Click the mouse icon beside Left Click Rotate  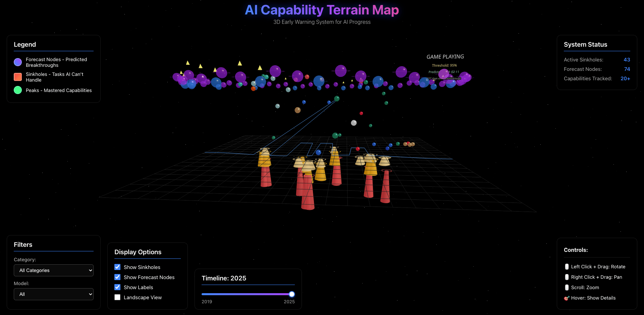[x=567, y=267]
